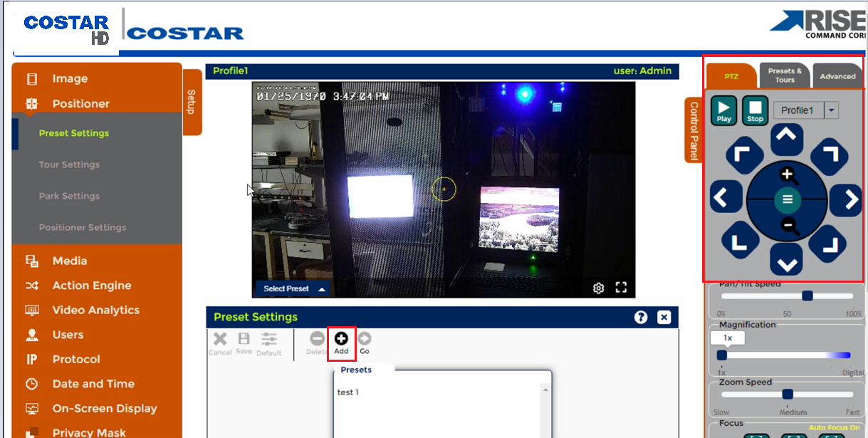Image resolution: width=868 pixels, height=438 pixels.
Task: Open the center PTZ menu button
Action: coord(787,200)
